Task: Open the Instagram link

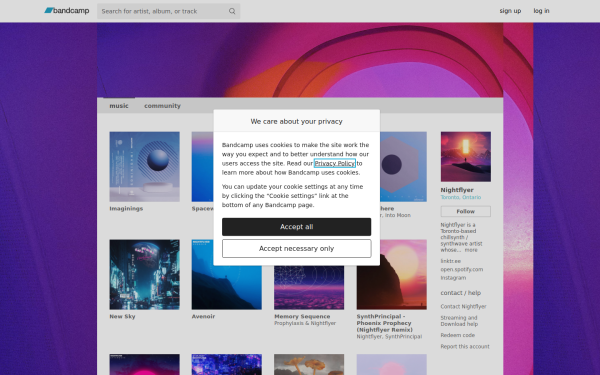Action: pyautogui.click(x=453, y=278)
